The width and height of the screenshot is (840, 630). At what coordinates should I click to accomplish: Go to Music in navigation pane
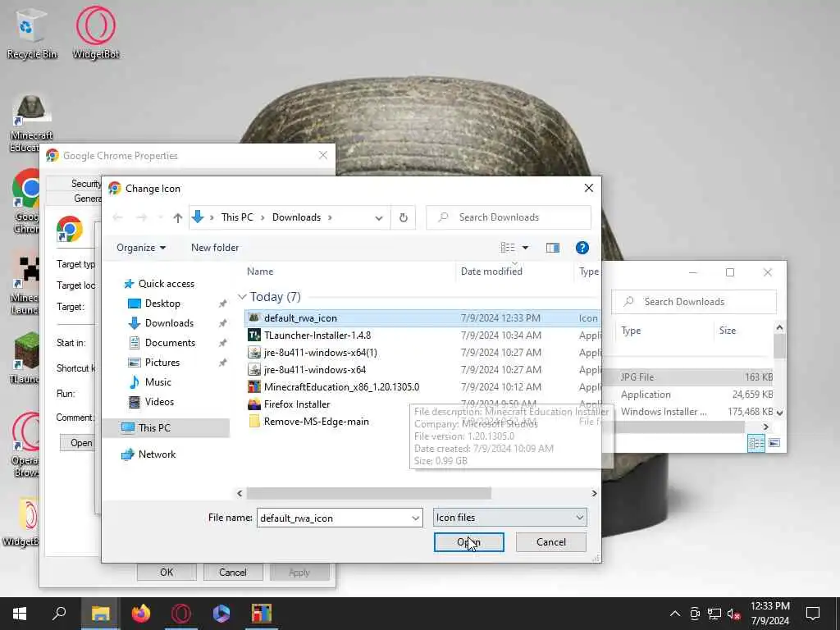click(x=150, y=382)
